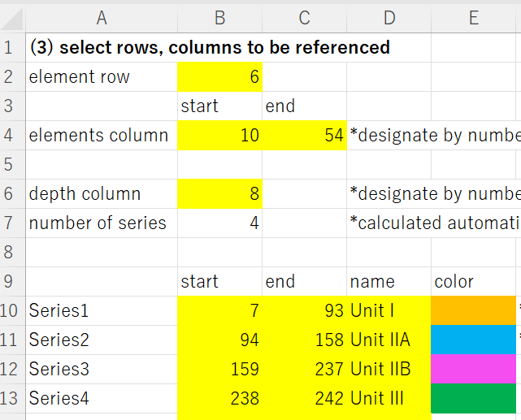Select column A header
The width and height of the screenshot is (521, 420).
(x=102, y=18)
